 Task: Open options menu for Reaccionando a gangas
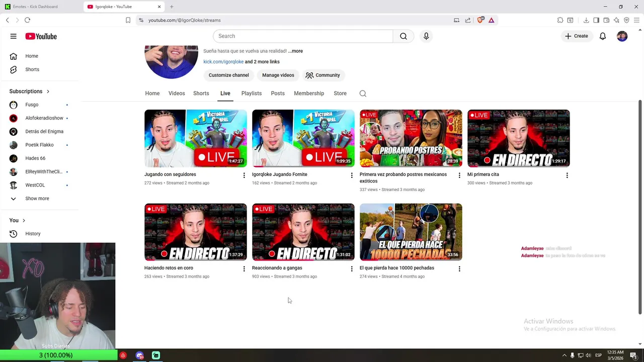(x=352, y=269)
